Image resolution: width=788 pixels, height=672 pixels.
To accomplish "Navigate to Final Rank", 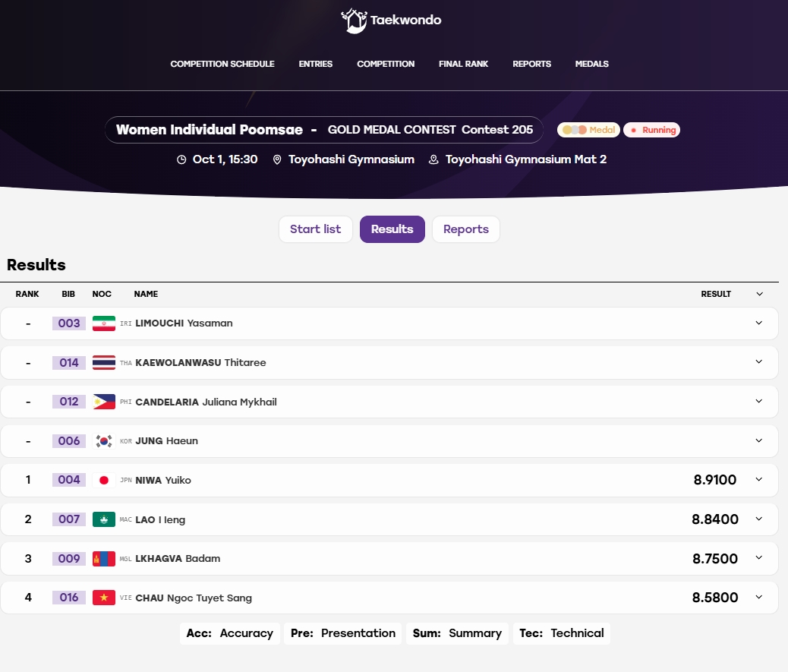I will point(463,64).
